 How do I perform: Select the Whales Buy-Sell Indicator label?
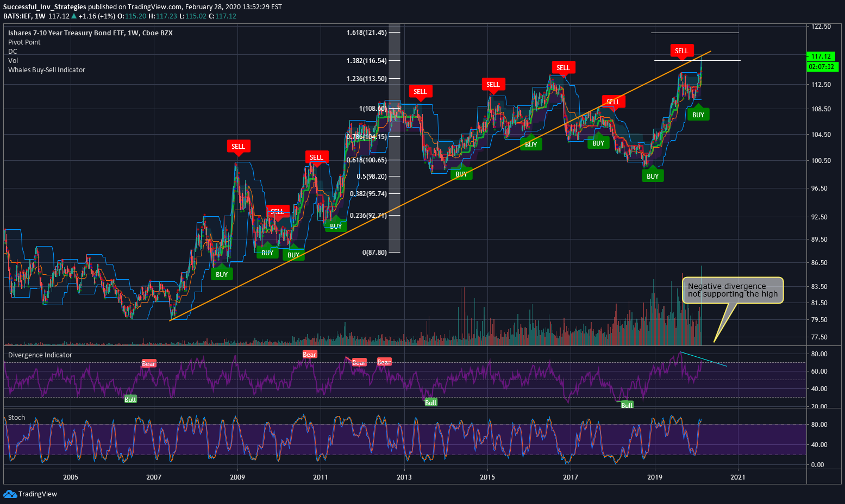pos(47,70)
